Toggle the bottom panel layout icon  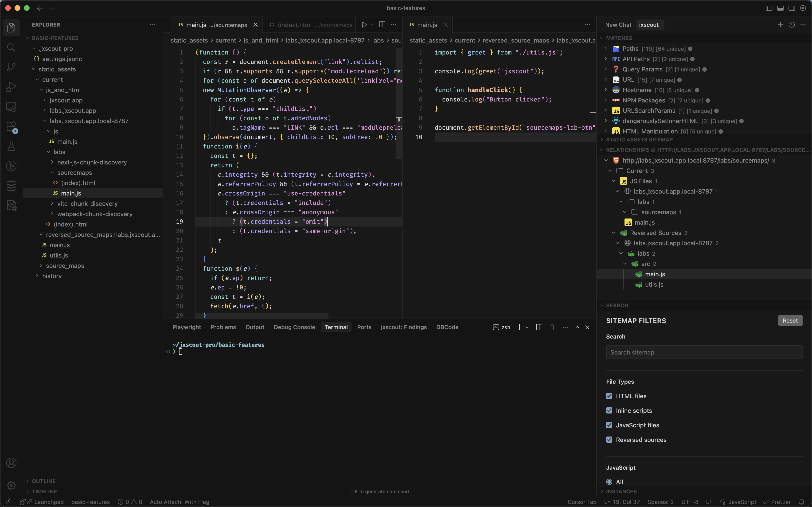click(781, 8)
